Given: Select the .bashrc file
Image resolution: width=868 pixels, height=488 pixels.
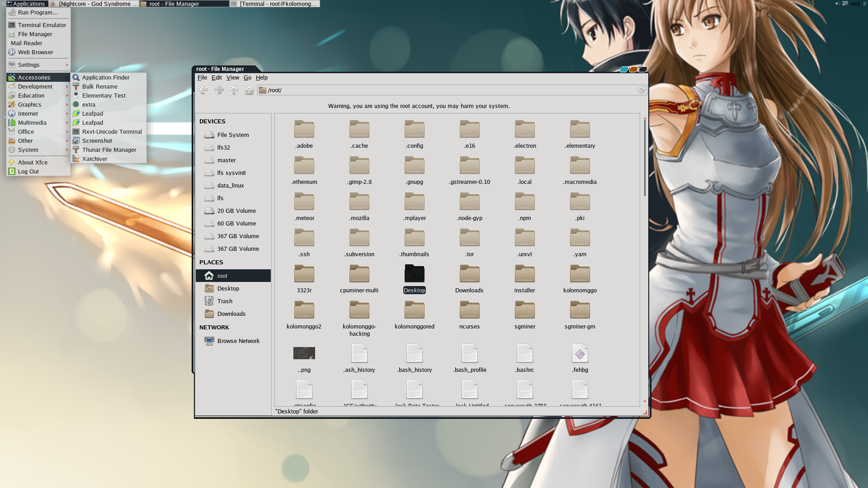Looking at the screenshot, I should (x=524, y=359).
